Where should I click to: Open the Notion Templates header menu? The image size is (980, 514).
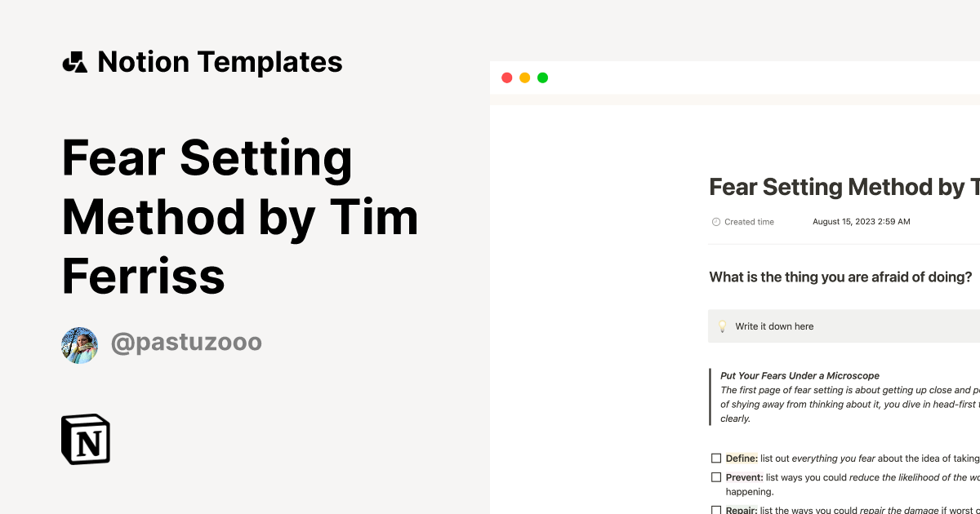coord(220,61)
